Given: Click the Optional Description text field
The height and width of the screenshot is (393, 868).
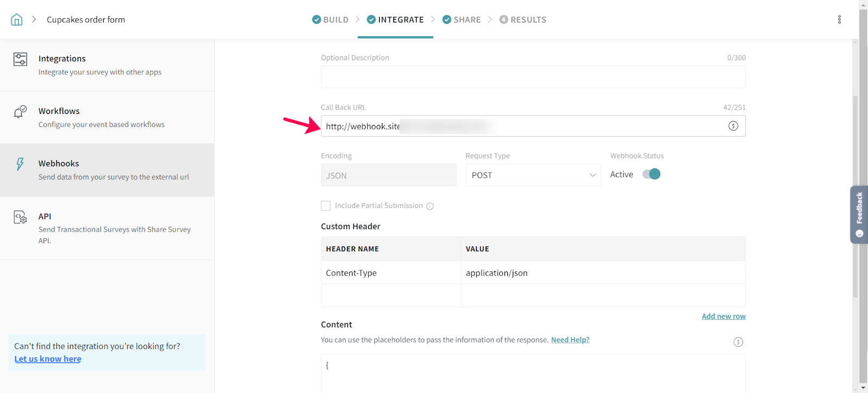Looking at the screenshot, I should click(x=533, y=77).
